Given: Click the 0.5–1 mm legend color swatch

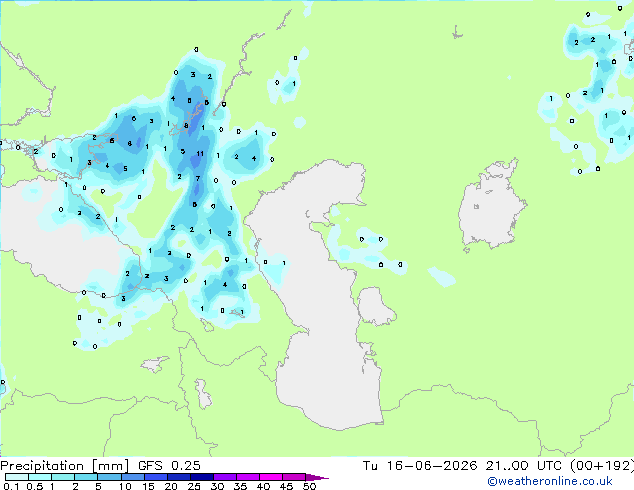Looking at the screenshot, I should [40, 477].
